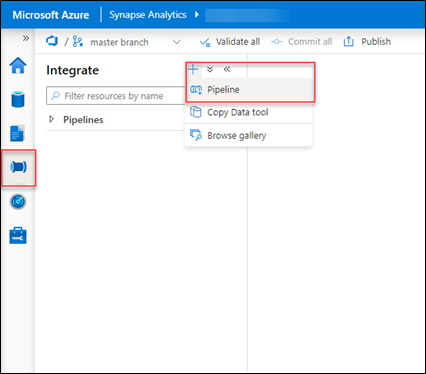Screen dimensions: 426x374
Task: Click the plus add resource icon
Action: click(193, 69)
